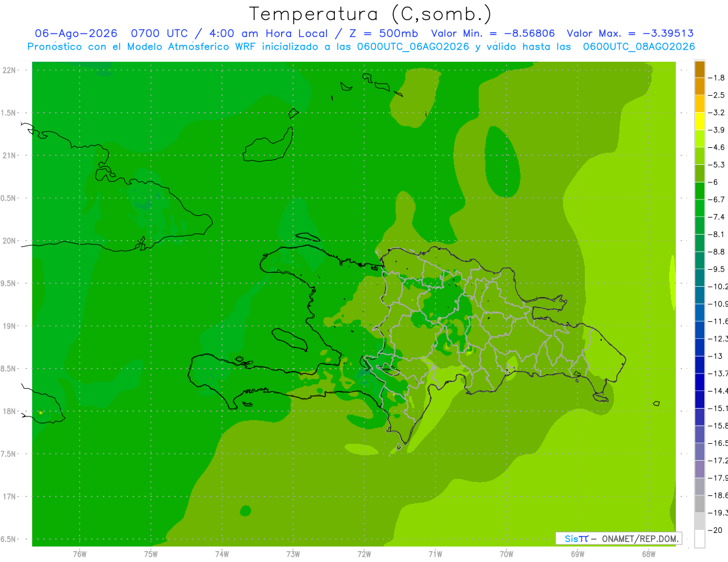Click the "ONAMET/REP.DOM." credit label
728x562 pixels.
pos(639,538)
